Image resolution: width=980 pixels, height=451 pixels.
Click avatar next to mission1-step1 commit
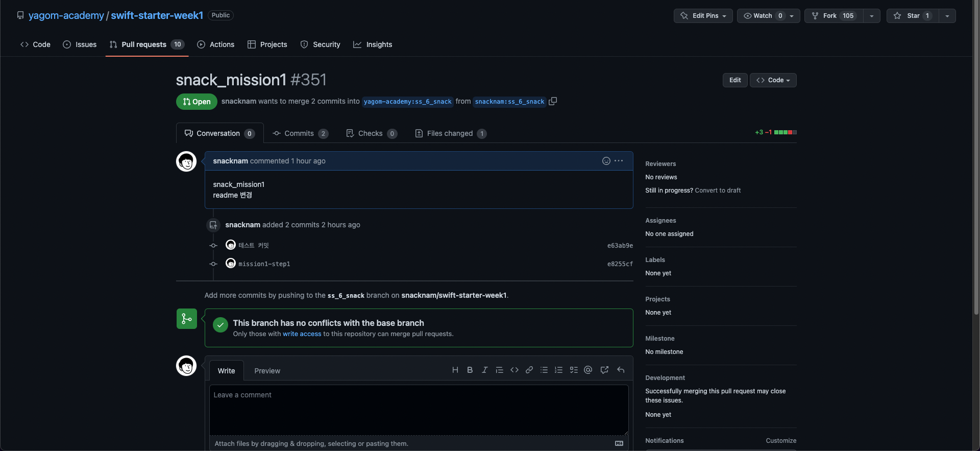coord(231,264)
